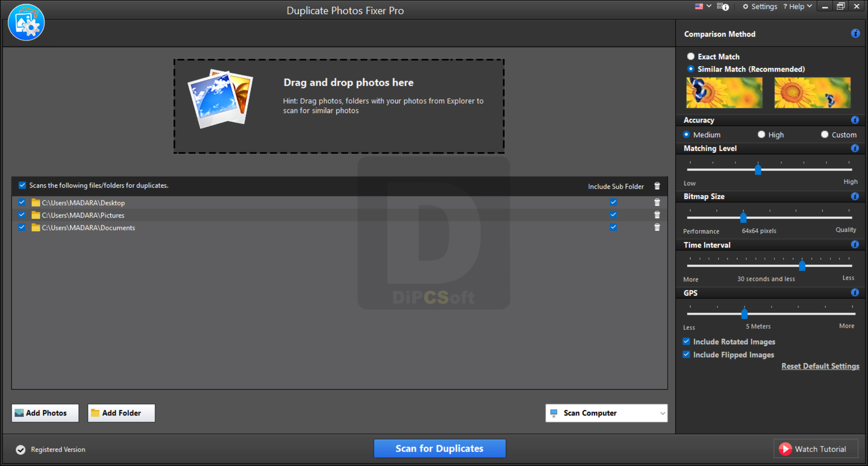Click the Bitmap Size info icon
This screenshot has width=868, height=466.
point(855,196)
